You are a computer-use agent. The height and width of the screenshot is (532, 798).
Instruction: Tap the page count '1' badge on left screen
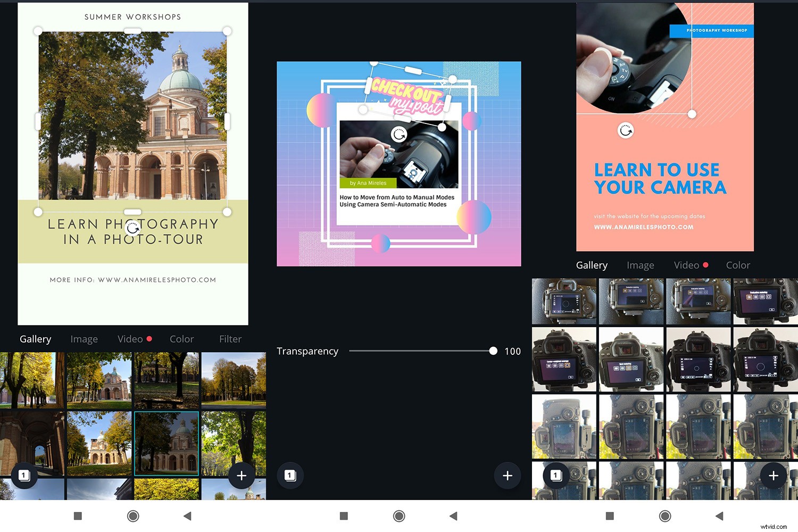tap(24, 476)
